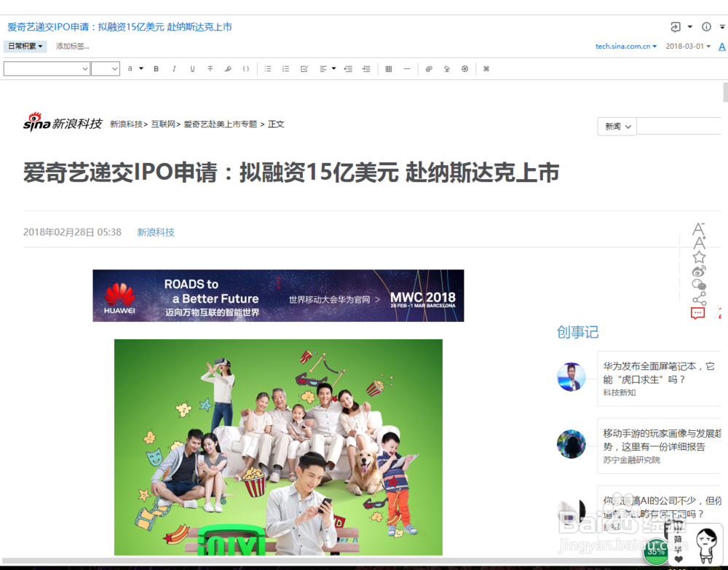
Task: Open the share options dropdown arrow
Action: coord(690,27)
